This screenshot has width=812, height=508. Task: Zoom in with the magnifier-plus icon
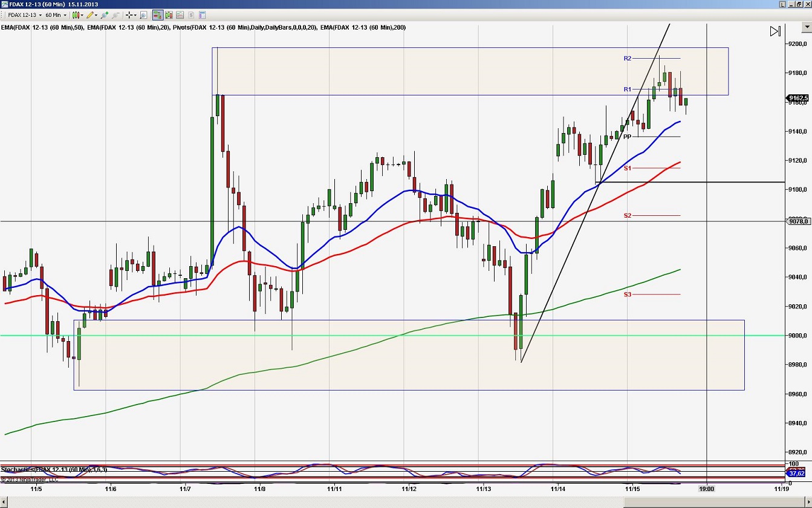[104, 15]
